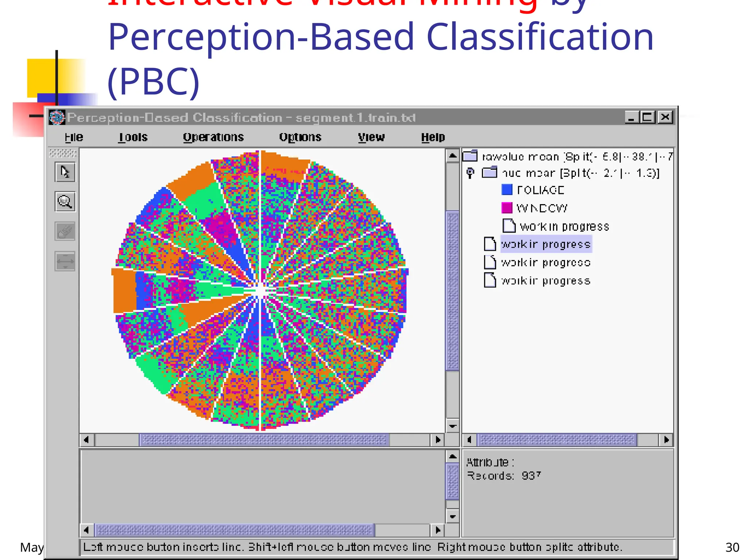
Task: Click the magenta WINDOW color swatch
Action: point(507,208)
